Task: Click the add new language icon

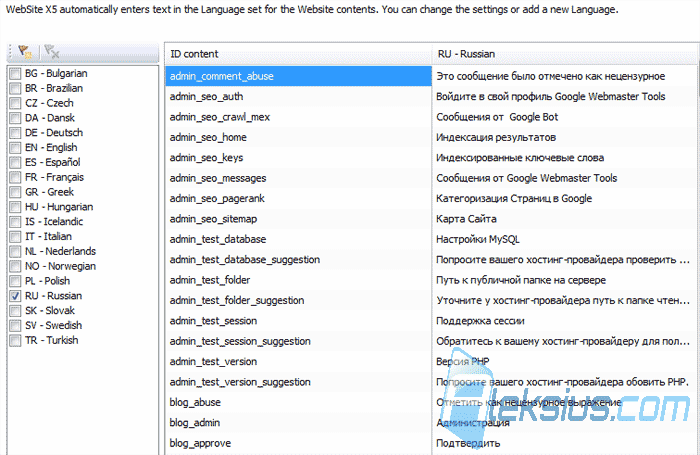Action: pyautogui.click(x=25, y=52)
